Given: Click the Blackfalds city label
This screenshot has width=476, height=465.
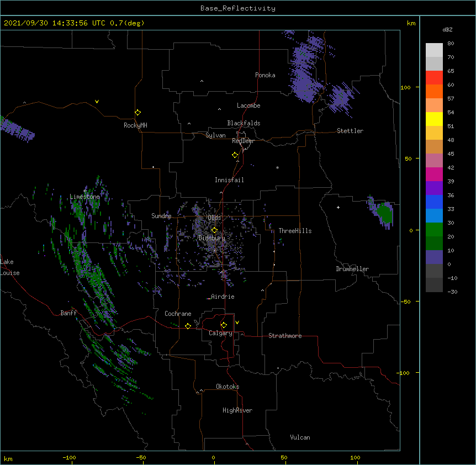Looking at the screenshot, I should coord(244,123).
